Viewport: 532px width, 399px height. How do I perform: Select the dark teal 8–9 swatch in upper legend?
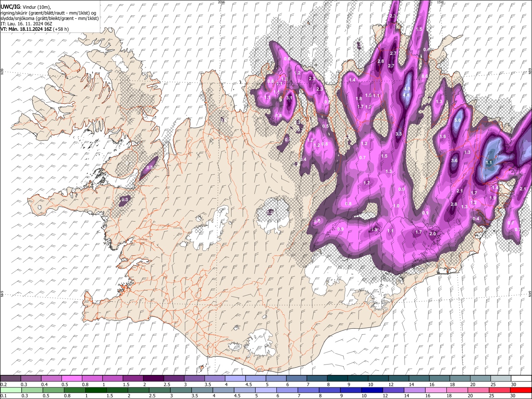pos(337,378)
